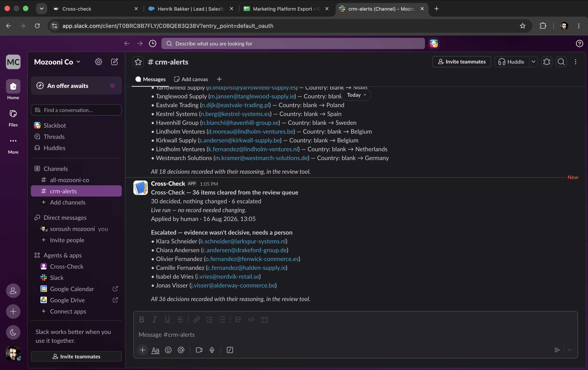Insert link in composer
The height and width of the screenshot is (370, 588).
(197, 320)
